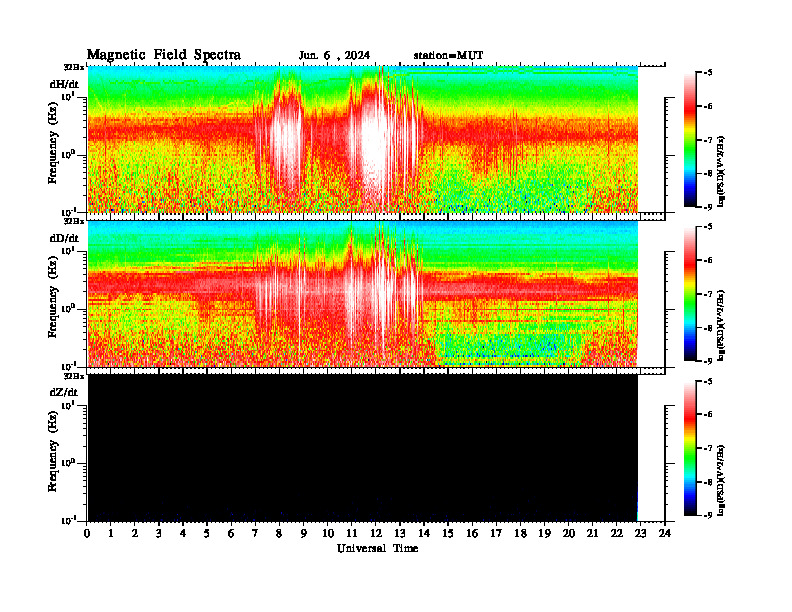Click the "-5" tick on the dH/dt color scale
This screenshot has height=612, width=792.
[x=708, y=73]
